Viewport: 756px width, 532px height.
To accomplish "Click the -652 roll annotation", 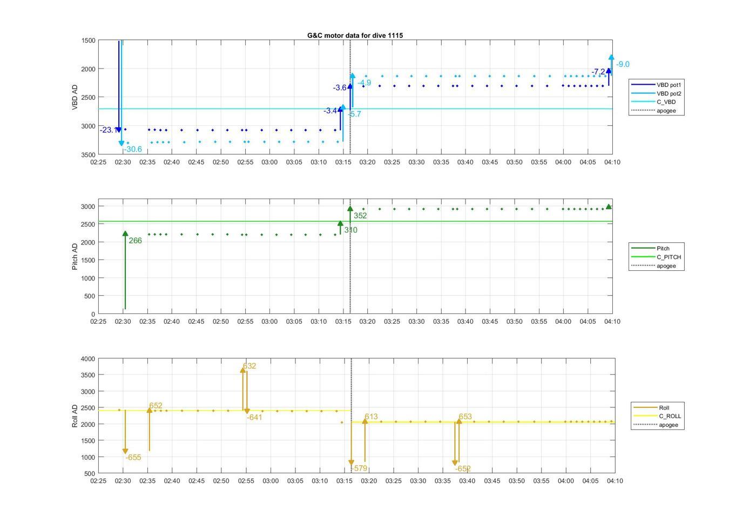I will (463, 469).
